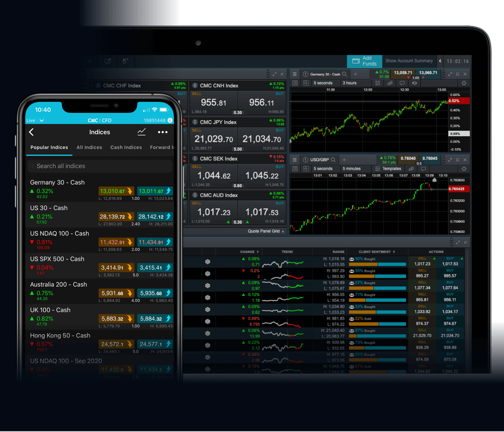Toggle the eye visibility icon on Germany 30 chart
The image size is (504, 432).
pos(414,83)
